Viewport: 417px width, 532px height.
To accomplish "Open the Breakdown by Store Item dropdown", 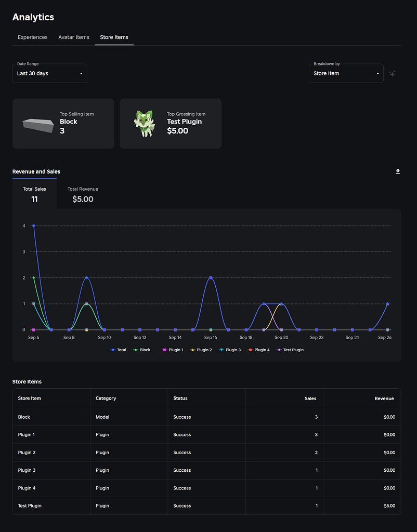I will [x=346, y=73].
